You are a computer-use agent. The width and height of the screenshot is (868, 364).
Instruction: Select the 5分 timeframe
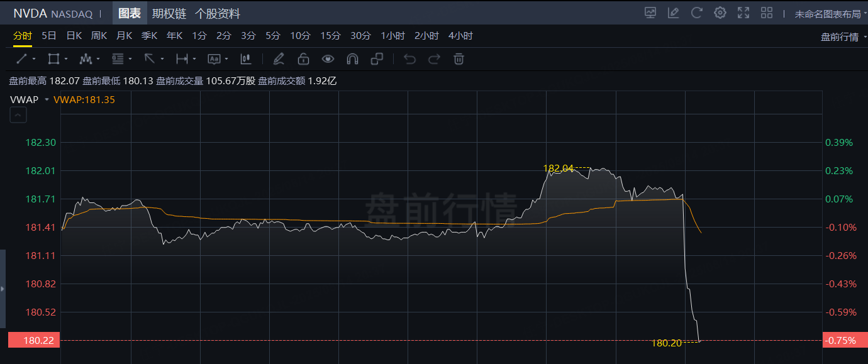point(273,36)
